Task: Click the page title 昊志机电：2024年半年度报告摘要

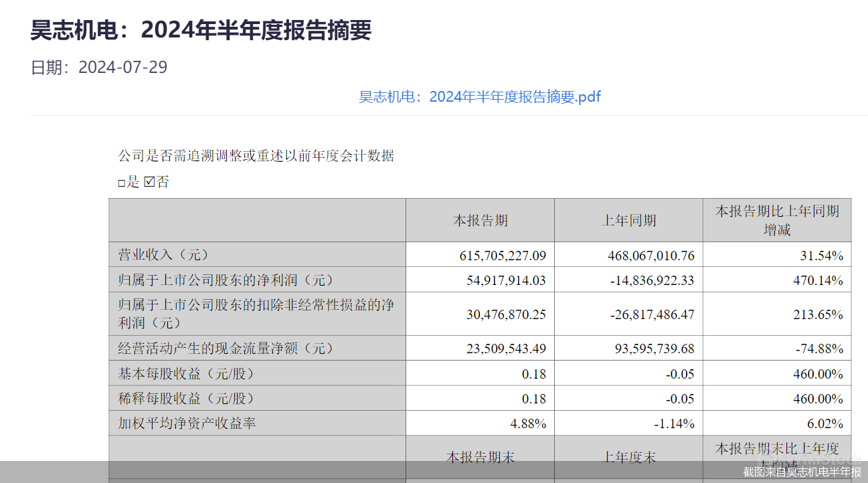Action: 201,30
